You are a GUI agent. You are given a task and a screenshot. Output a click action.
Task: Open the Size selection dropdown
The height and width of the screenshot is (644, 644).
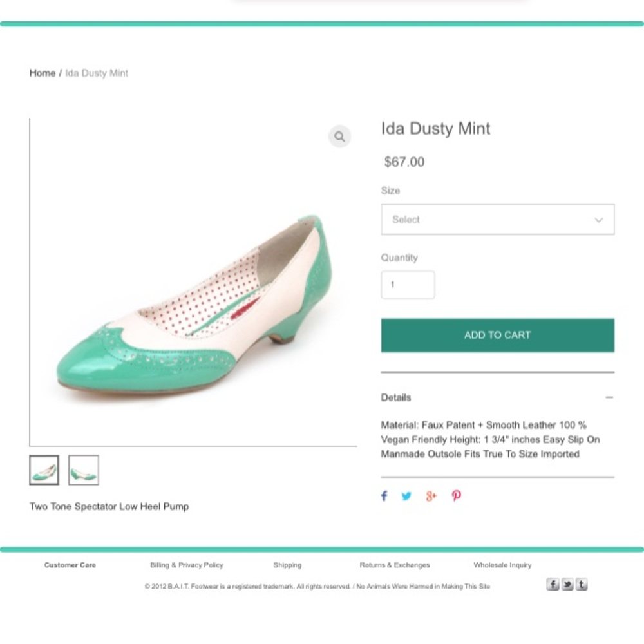tap(498, 220)
